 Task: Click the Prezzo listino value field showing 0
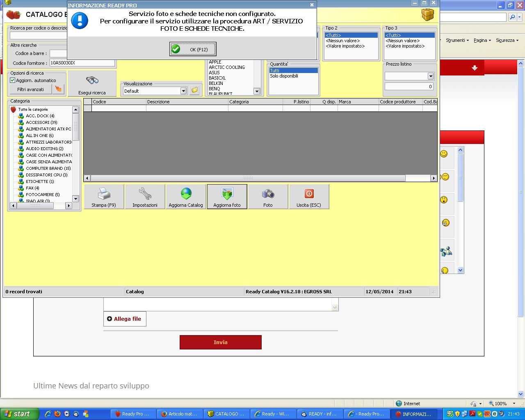(409, 87)
